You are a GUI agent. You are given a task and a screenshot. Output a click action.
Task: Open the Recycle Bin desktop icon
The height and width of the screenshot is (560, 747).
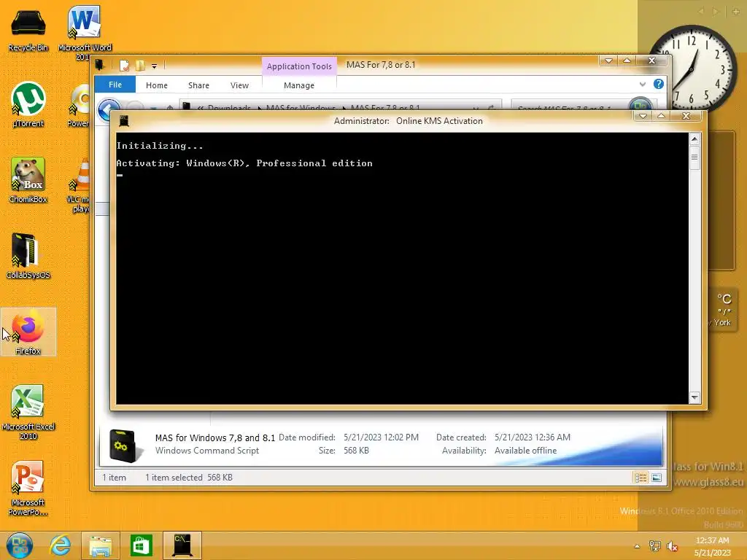tap(28, 29)
